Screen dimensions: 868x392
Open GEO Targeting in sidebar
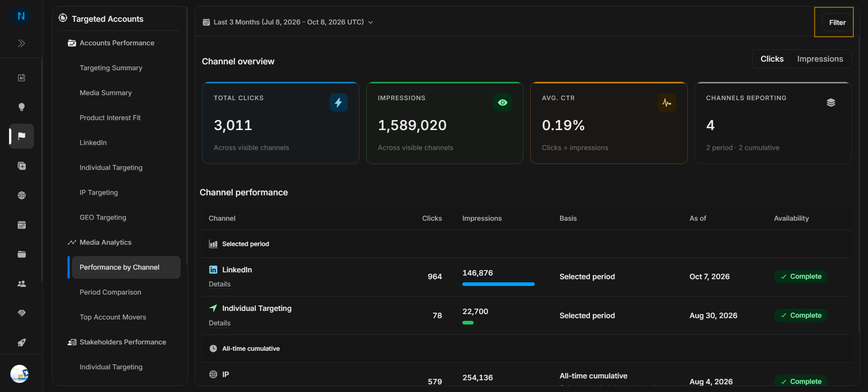(103, 218)
